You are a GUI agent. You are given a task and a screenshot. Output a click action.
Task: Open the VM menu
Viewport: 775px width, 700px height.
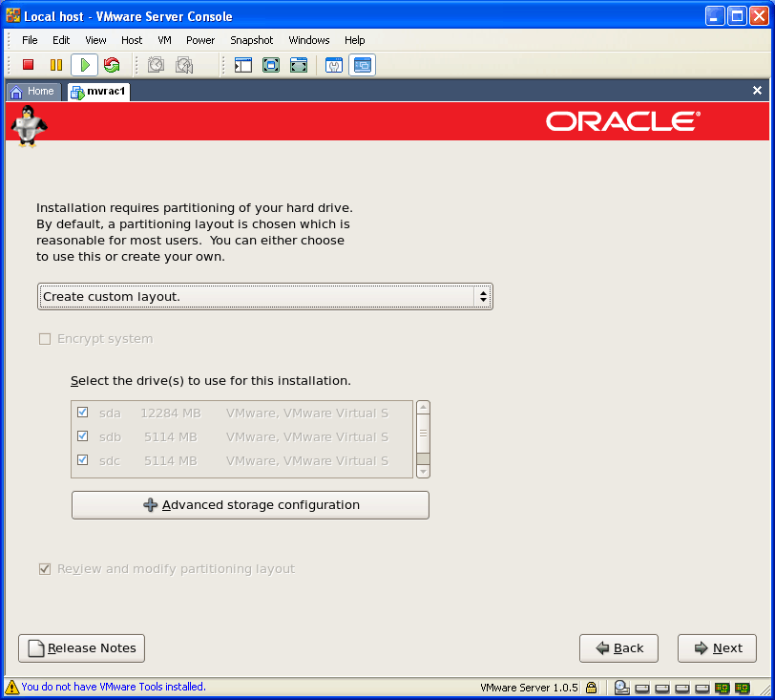click(x=164, y=40)
